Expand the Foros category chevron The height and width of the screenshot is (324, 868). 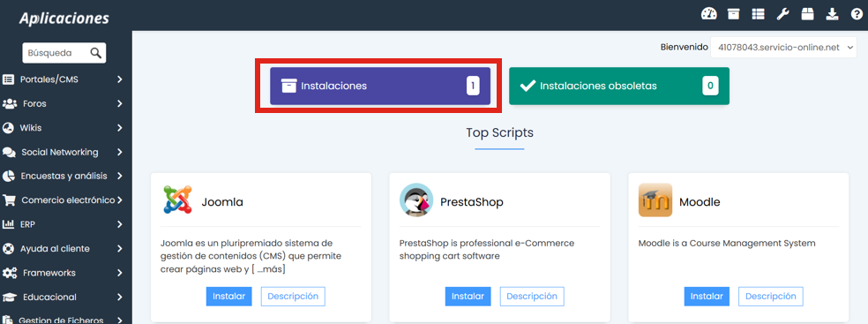(120, 103)
